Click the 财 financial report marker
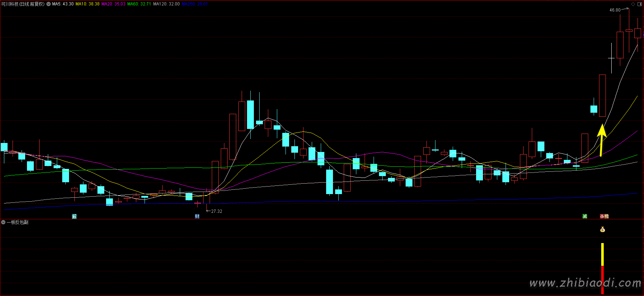Viewport: 644px width, 296px height. [197, 216]
